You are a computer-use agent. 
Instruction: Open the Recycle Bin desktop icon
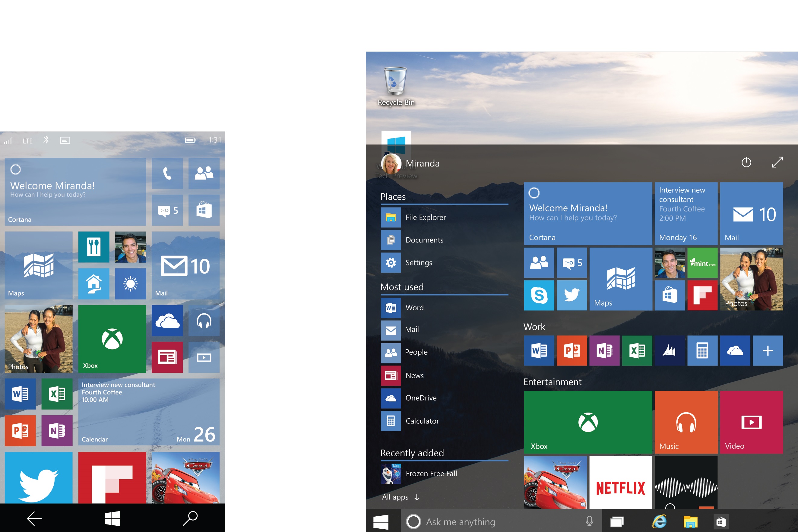(396, 86)
